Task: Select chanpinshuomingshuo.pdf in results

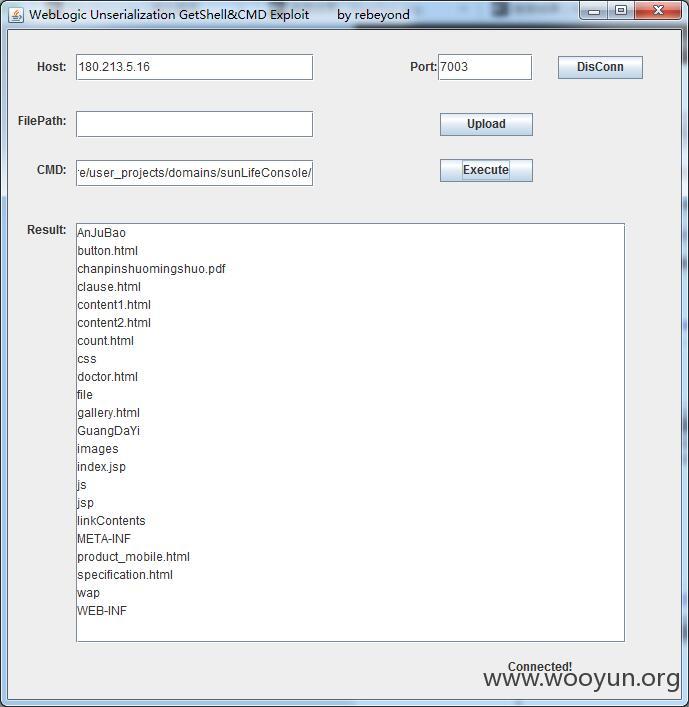Action: [151, 269]
